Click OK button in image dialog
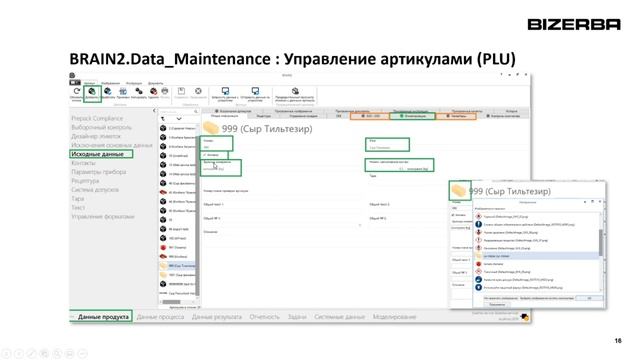 [x=589, y=298]
